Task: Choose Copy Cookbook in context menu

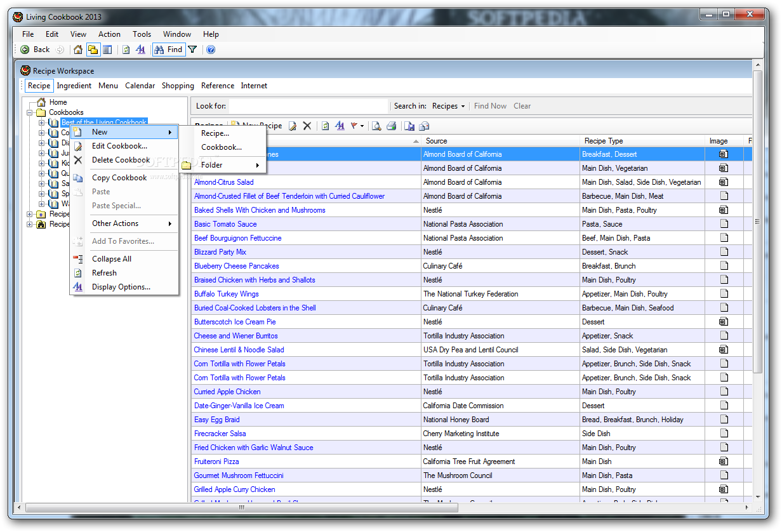Action: pyautogui.click(x=124, y=178)
